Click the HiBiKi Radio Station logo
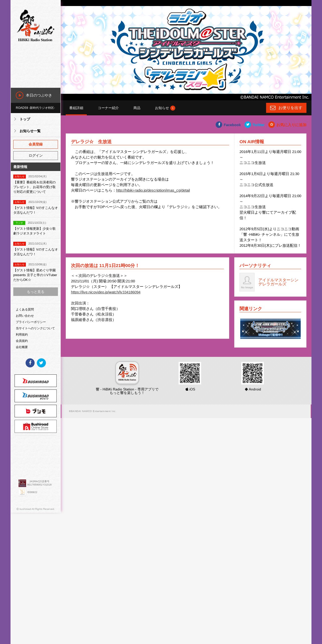Viewport: 322px width, 644px height. tap(35, 26)
